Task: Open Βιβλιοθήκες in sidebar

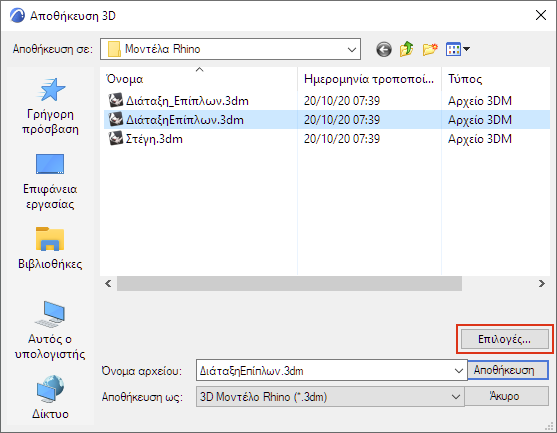Action: coord(50,248)
